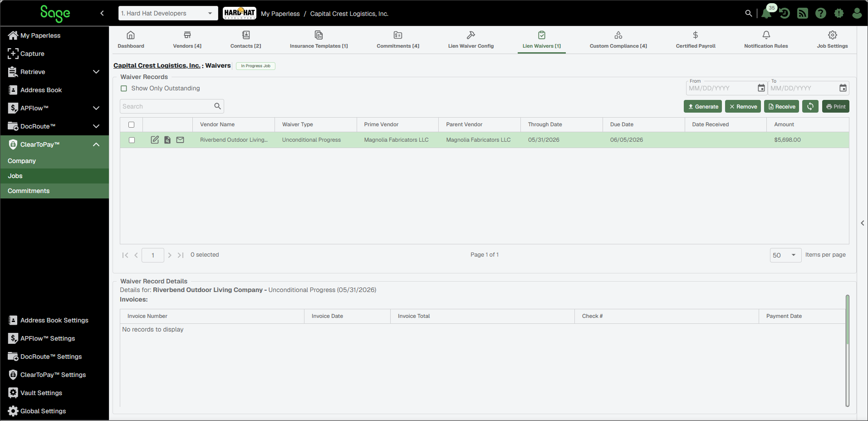Click the My Paperless breadcrumb link
868x421 pixels.
pos(280,14)
